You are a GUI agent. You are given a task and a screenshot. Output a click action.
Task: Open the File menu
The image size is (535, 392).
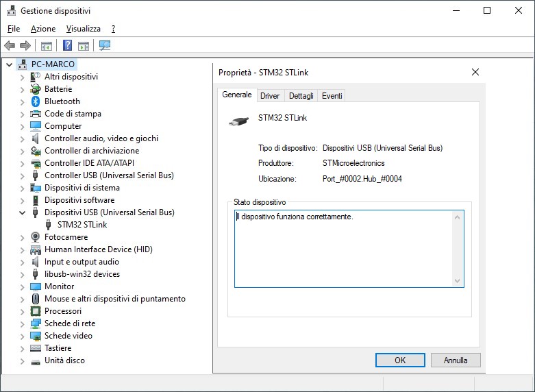pos(14,29)
